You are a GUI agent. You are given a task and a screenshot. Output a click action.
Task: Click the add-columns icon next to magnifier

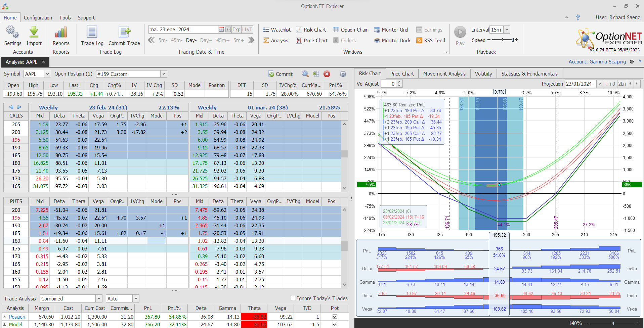pos(316,74)
